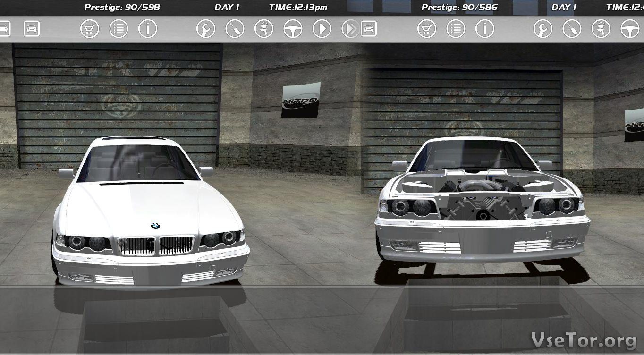Click the car garage icon in right toolbar
This screenshot has height=355, width=644.
click(x=369, y=29)
